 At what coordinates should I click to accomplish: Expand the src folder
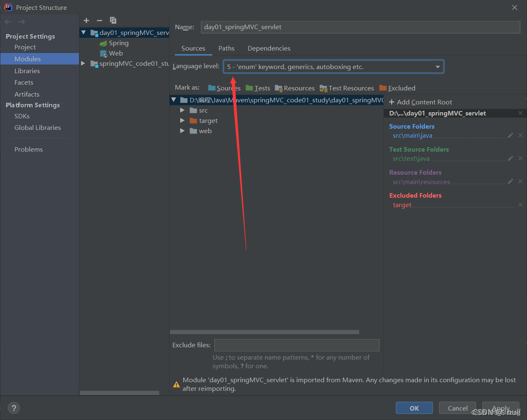point(182,110)
